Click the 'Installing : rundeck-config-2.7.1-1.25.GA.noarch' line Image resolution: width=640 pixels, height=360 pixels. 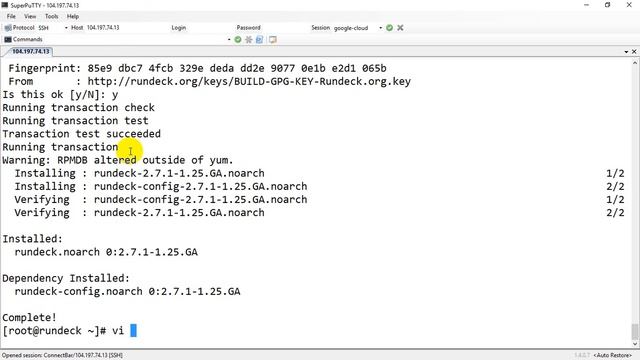pyautogui.click(x=161, y=187)
